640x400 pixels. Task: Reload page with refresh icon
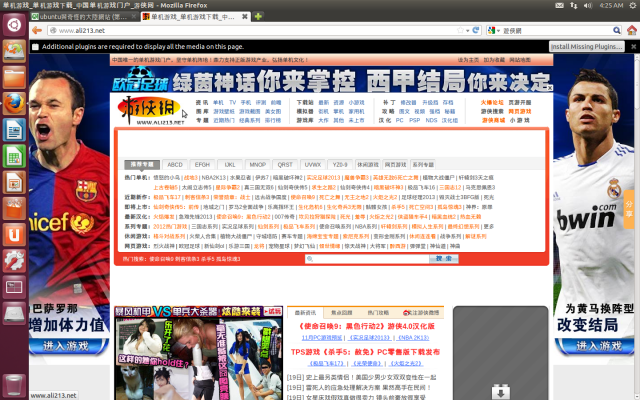476,30
